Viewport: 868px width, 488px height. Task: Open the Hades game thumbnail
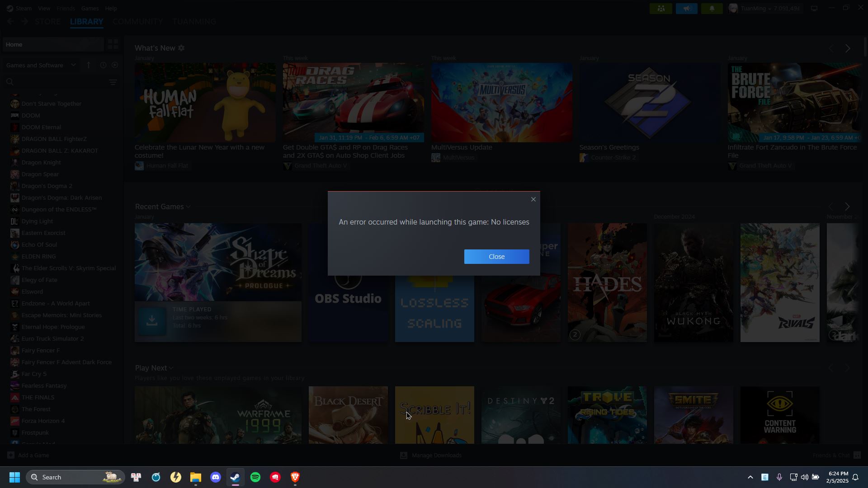click(607, 282)
